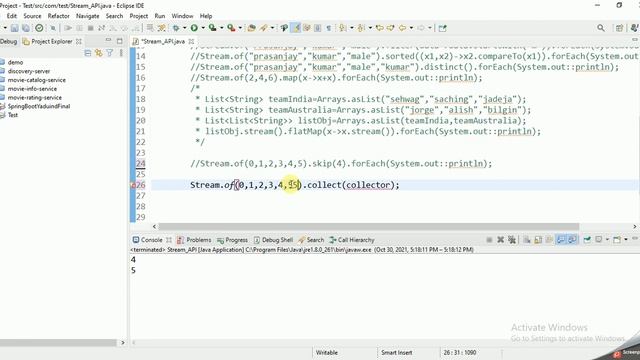Expand the Open Console dropdown arrow
This screenshot has height=360, width=640.
626,240
